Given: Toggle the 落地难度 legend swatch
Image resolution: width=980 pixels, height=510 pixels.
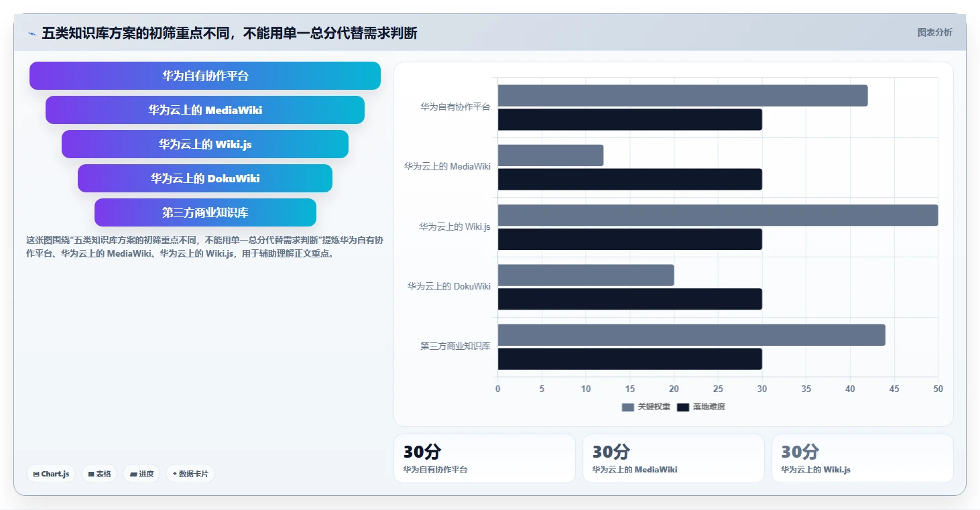Looking at the screenshot, I should [x=683, y=407].
